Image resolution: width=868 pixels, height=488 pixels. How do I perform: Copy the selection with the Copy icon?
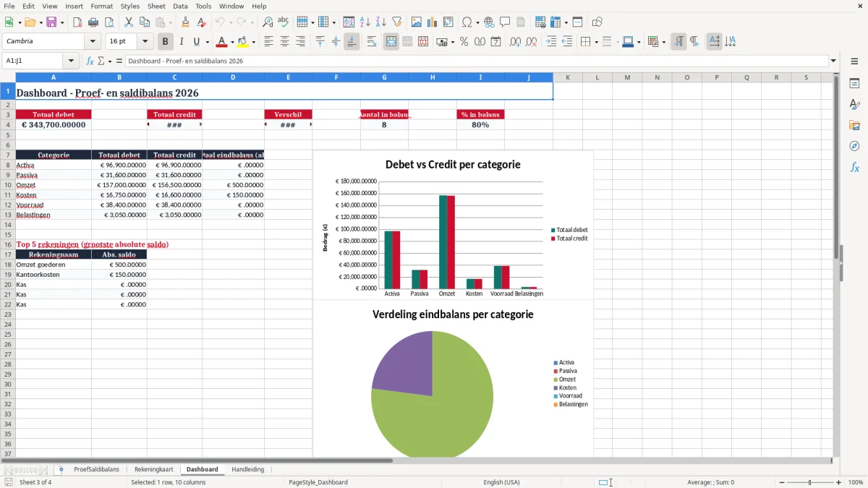pos(144,22)
